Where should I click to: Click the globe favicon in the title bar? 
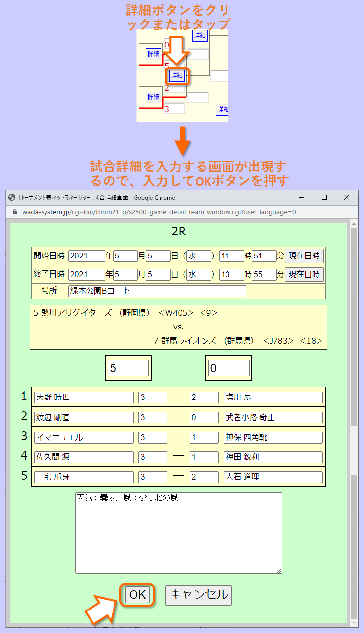point(12,197)
